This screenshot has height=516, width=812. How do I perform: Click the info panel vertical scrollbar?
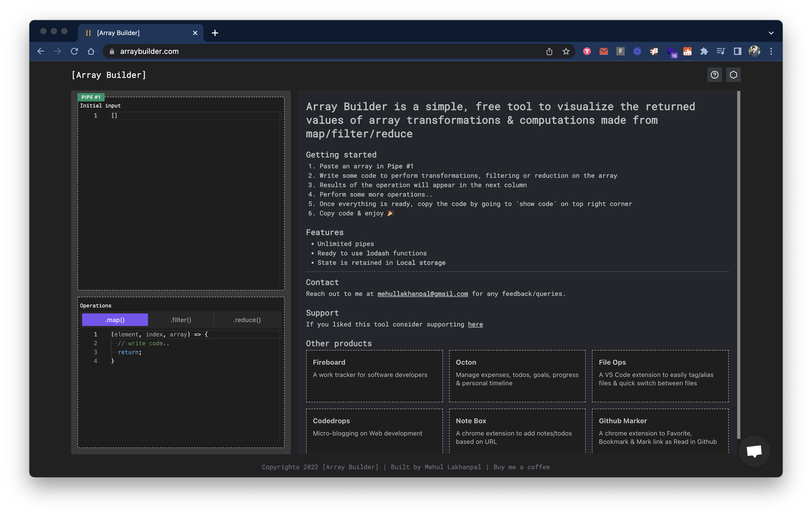(x=738, y=265)
